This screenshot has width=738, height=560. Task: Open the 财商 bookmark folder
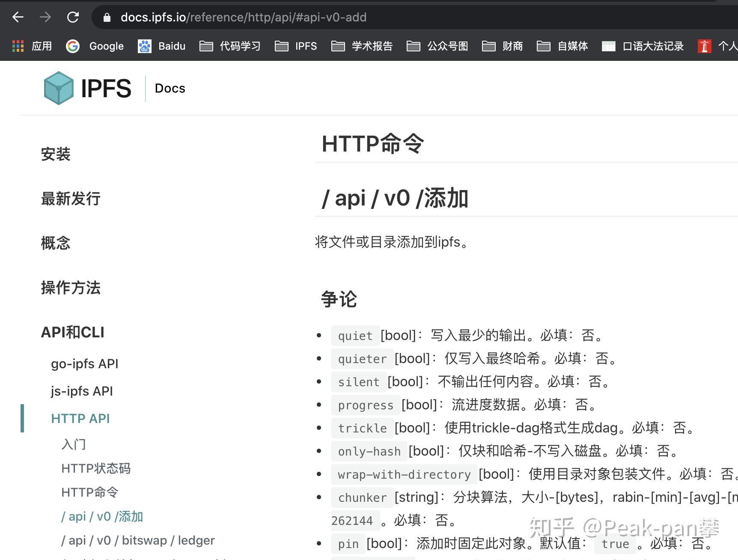coord(512,46)
